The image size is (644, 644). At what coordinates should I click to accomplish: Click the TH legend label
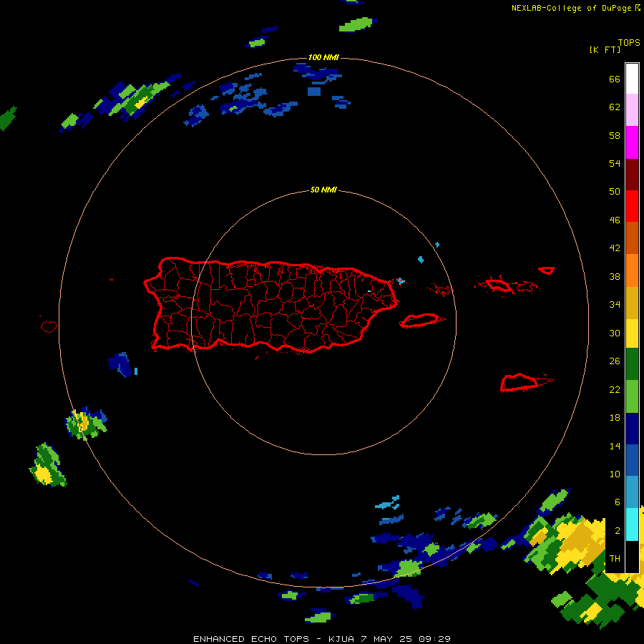click(x=615, y=559)
